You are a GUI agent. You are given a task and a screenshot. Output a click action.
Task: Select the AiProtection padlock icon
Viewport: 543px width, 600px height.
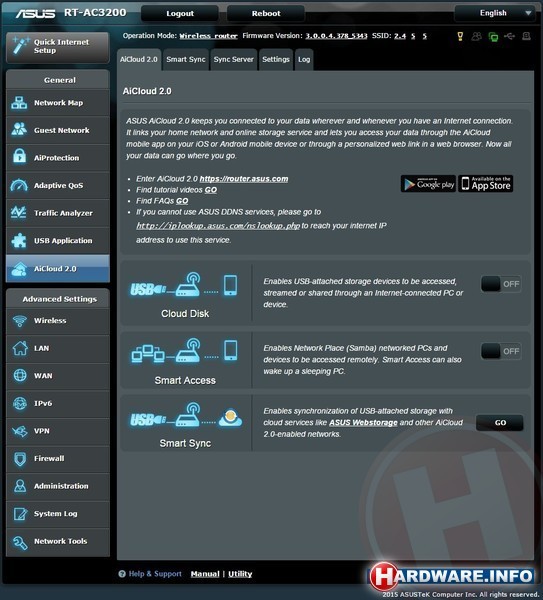(x=19, y=157)
